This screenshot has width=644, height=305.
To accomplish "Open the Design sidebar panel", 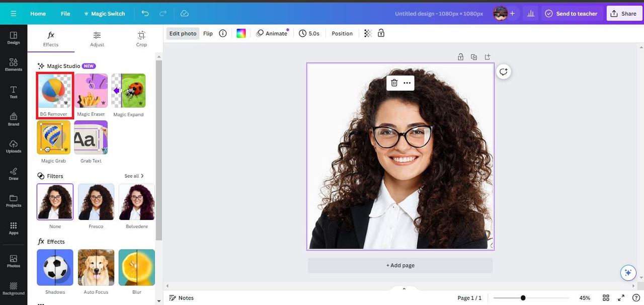I will click(14, 38).
